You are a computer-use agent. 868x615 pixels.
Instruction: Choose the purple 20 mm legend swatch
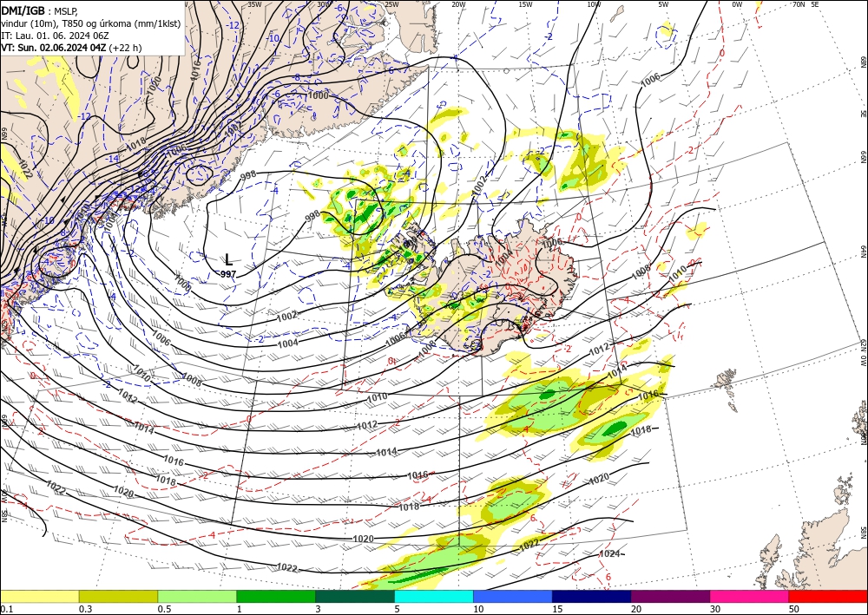(670, 596)
